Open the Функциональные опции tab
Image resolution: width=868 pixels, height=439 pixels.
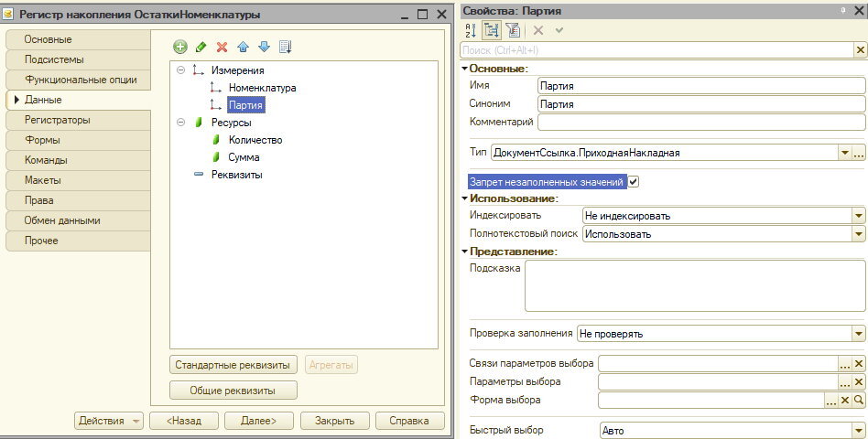78,80
